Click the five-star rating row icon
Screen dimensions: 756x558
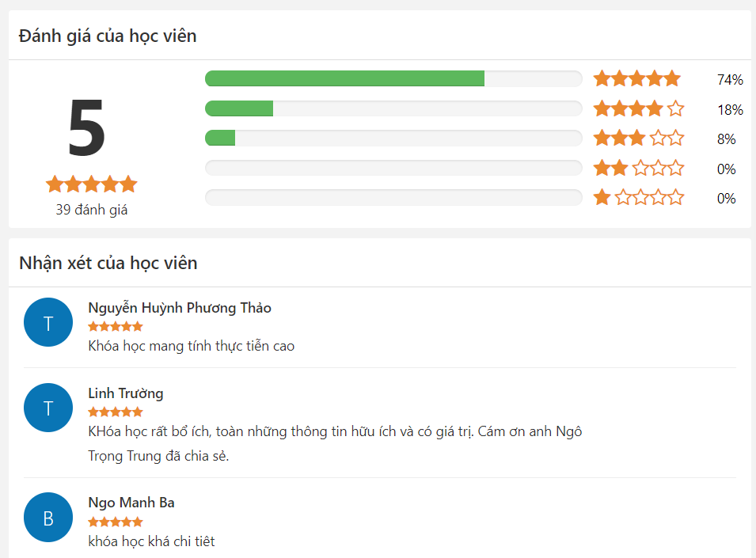(637, 78)
